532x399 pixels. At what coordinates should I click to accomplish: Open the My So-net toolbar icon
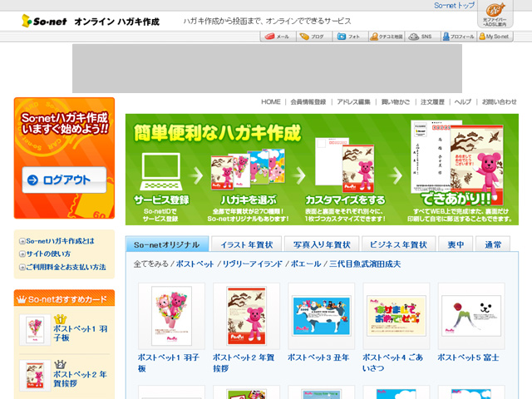click(495, 37)
